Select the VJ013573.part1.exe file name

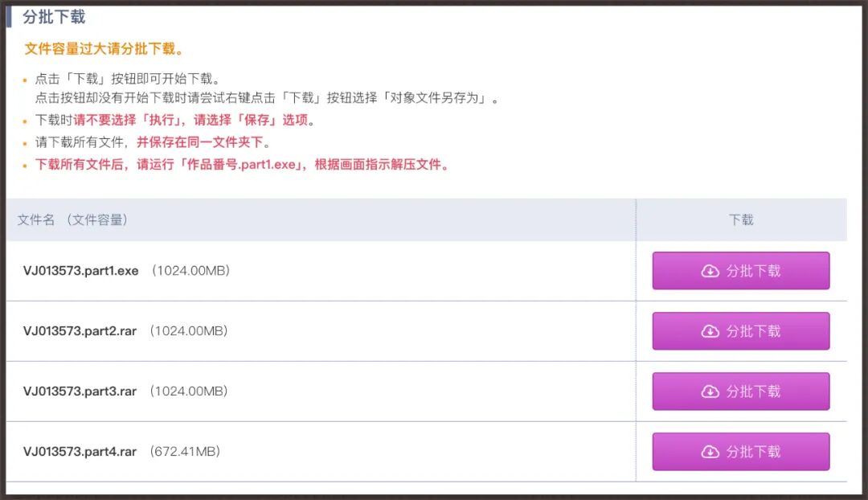tap(81, 271)
